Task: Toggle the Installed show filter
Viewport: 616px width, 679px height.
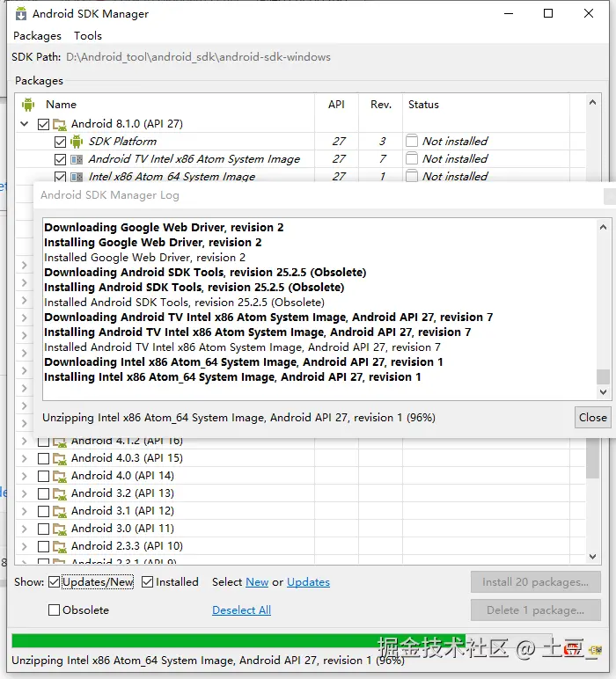Action: (x=147, y=582)
